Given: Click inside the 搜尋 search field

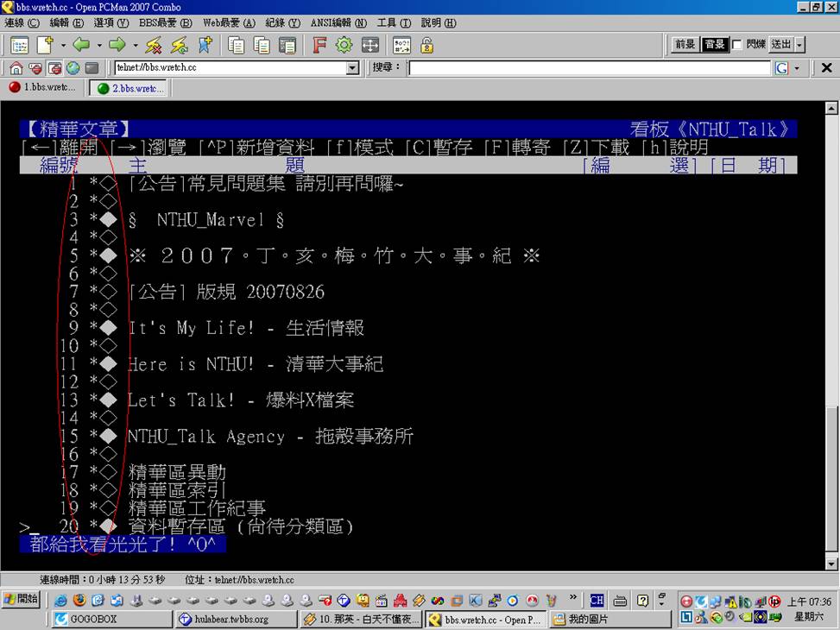Looking at the screenshot, I should (589, 68).
